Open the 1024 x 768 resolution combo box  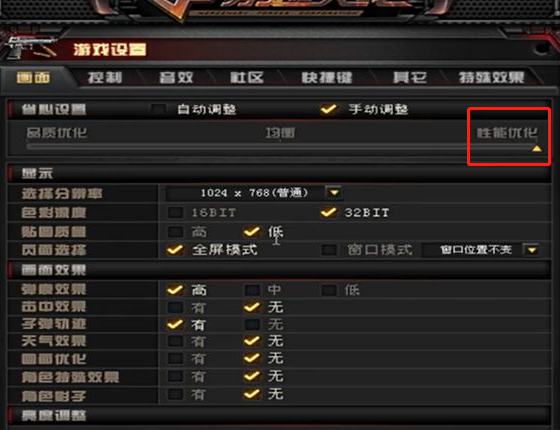254,193
